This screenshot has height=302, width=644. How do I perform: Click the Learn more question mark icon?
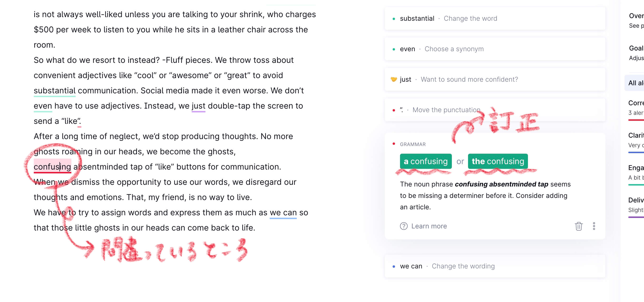point(404,226)
